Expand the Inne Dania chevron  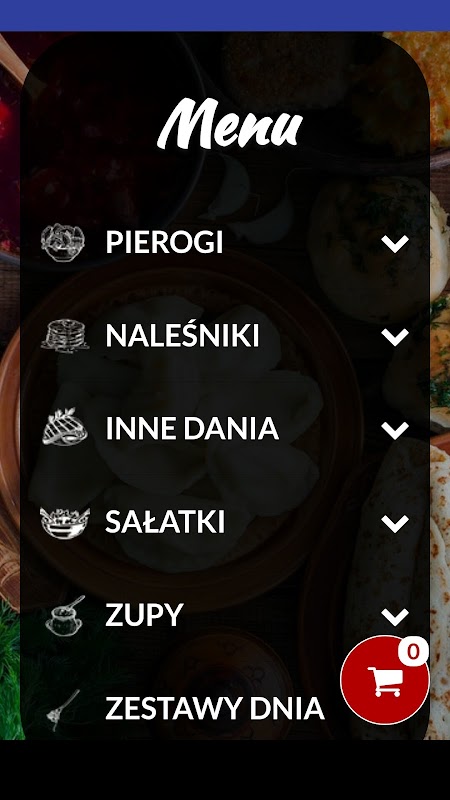coord(395,430)
